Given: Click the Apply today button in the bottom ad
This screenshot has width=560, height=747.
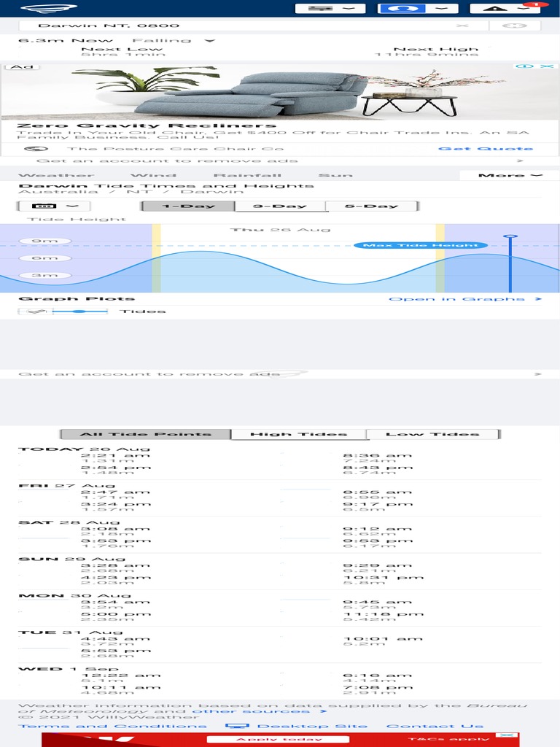Looking at the screenshot, I should pos(279,740).
